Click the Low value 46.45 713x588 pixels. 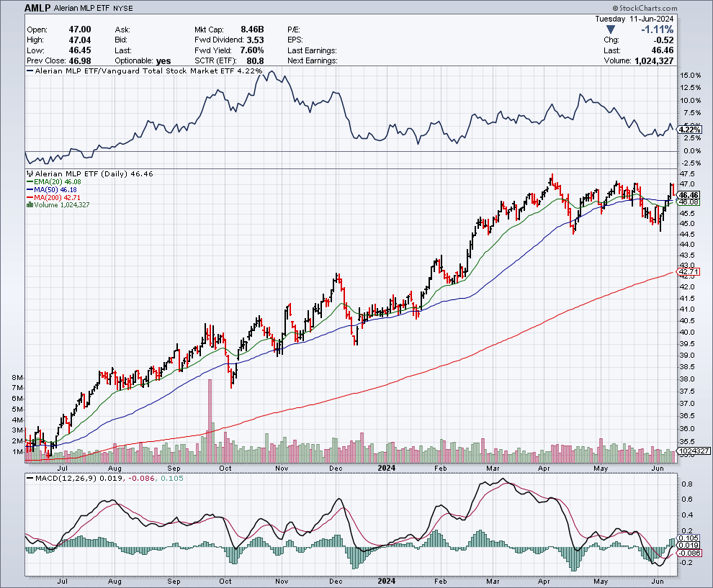click(79, 50)
